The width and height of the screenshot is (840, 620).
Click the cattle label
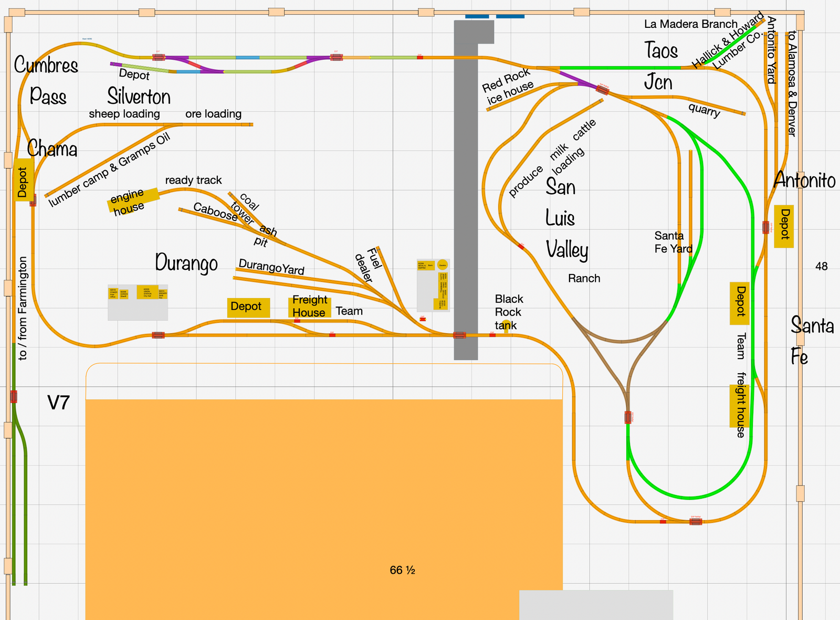(584, 130)
